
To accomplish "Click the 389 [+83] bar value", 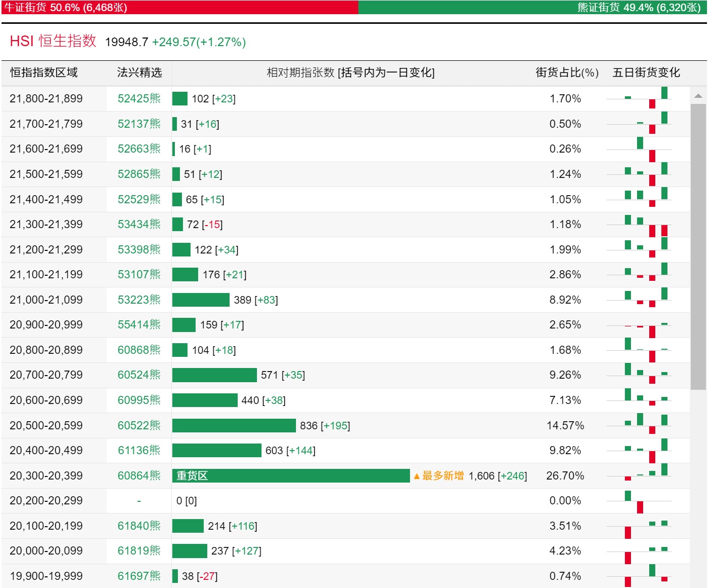I will coord(256,300).
